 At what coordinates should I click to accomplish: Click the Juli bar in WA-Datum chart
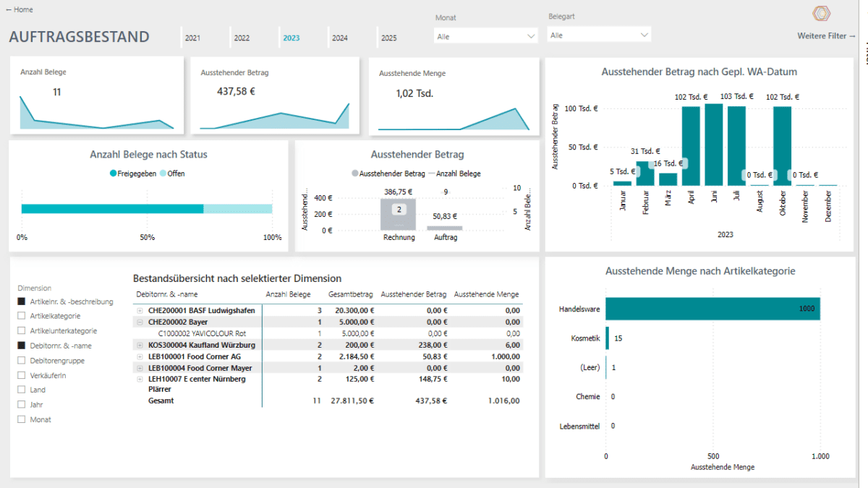[x=736, y=146]
